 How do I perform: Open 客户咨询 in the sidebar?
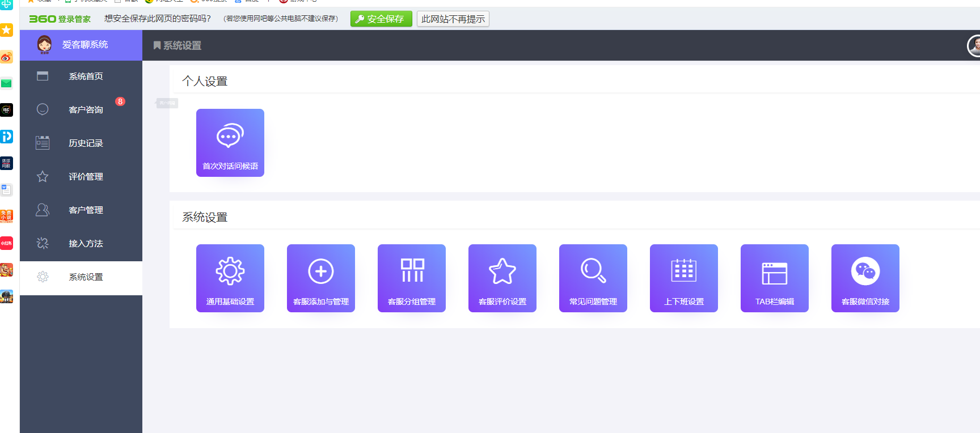85,110
